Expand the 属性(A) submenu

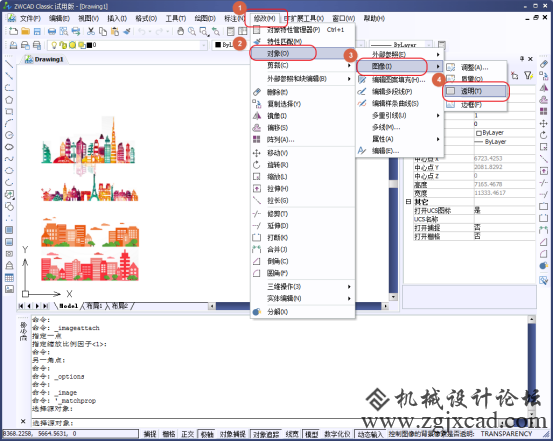(399, 139)
